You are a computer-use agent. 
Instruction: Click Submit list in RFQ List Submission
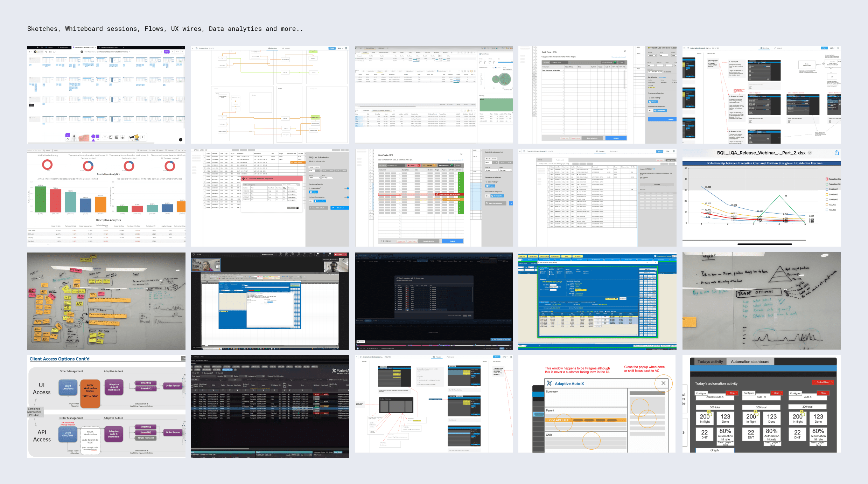[x=339, y=208]
